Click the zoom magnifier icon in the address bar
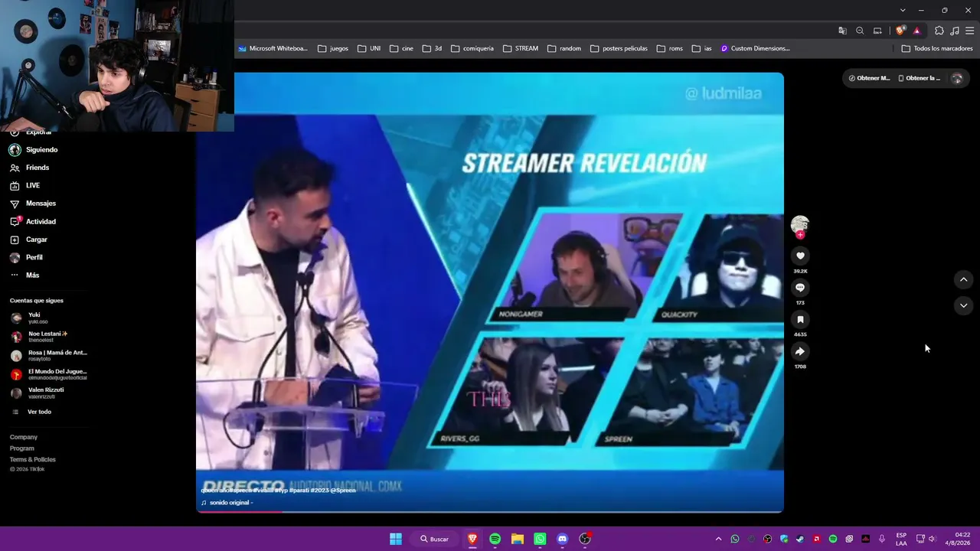This screenshot has height=551, width=980. pos(860,31)
